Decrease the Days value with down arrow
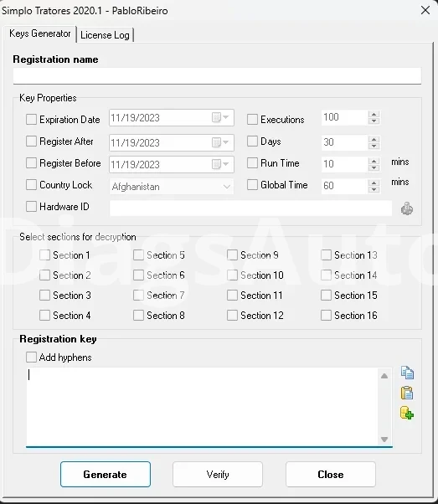This screenshot has height=504, width=438. coord(374,146)
